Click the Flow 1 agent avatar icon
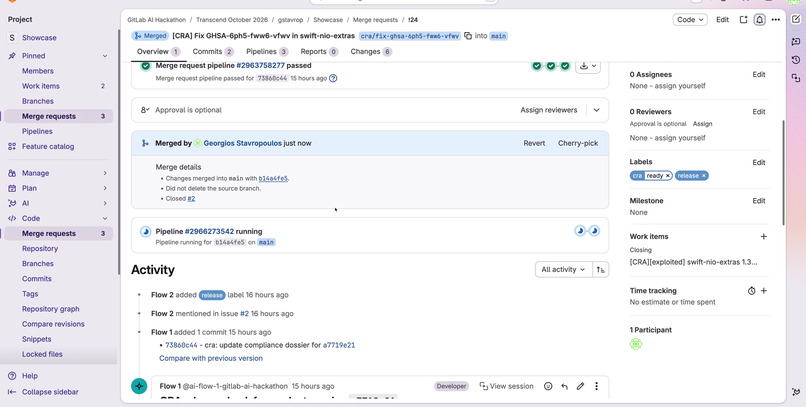806x407 pixels. click(x=139, y=386)
